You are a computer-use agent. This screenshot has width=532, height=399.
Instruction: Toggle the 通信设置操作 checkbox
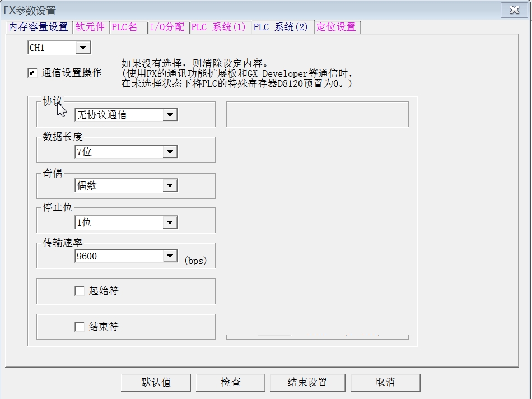click(x=32, y=73)
